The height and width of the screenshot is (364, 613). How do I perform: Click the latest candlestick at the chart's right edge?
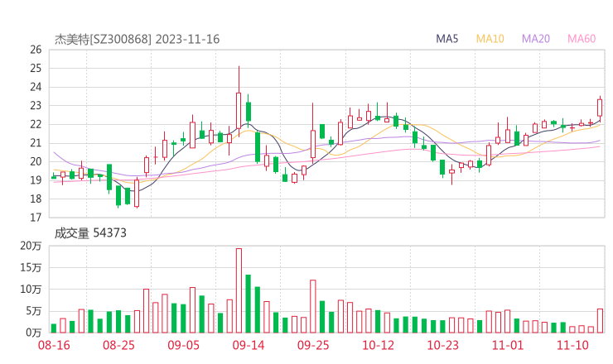coord(600,108)
